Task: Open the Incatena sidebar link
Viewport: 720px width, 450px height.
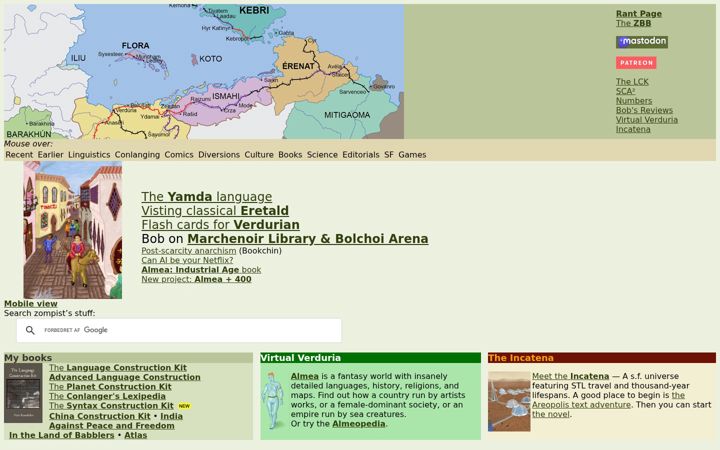Action: pos(633,129)
